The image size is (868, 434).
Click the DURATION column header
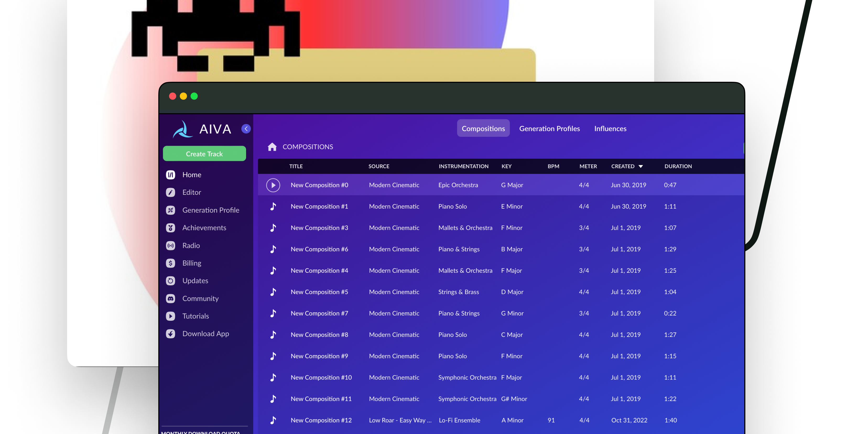678,166
